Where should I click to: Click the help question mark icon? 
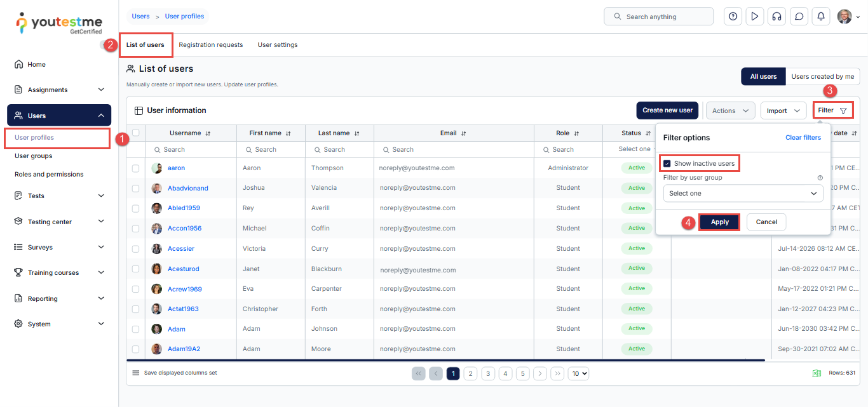[x=733, y=17]
